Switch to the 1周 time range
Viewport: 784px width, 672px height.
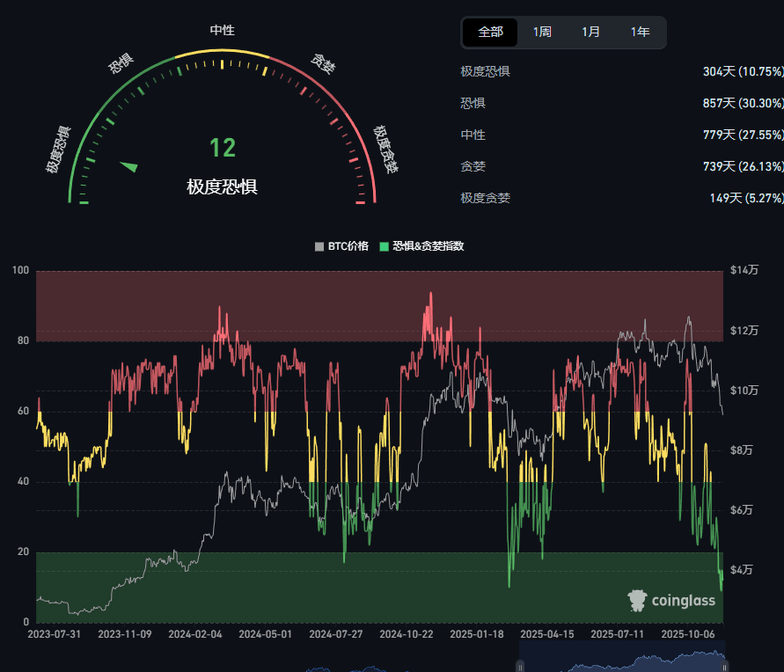point(542,33)
